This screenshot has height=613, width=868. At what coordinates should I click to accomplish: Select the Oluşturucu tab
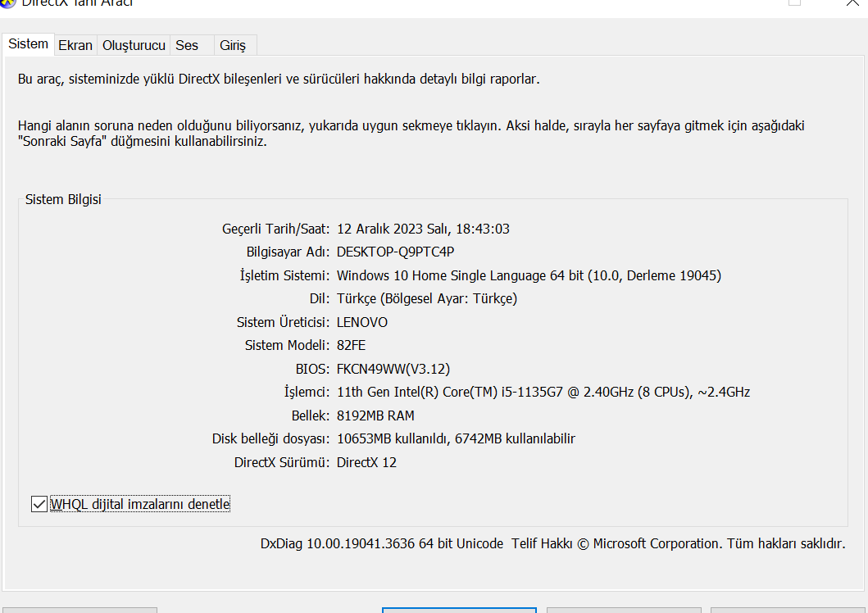point(133,45)
